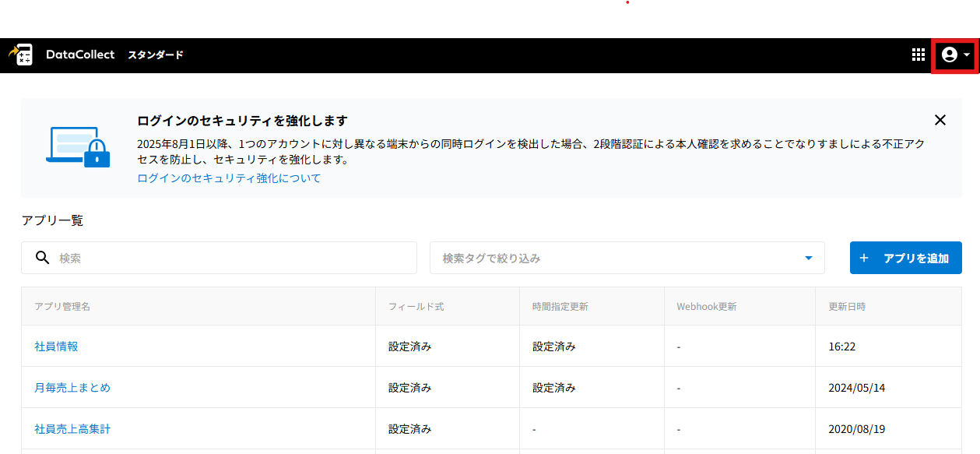The height and width of the screenshot is (454, 980).
Task: Close the login security notice banner
Action: coord(940,120)
